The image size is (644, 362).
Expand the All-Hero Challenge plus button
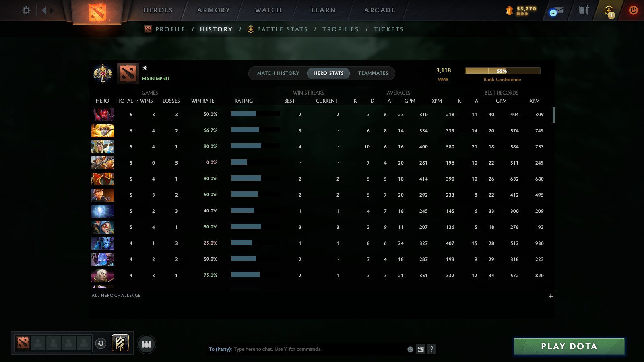click(x=551, y=296)
